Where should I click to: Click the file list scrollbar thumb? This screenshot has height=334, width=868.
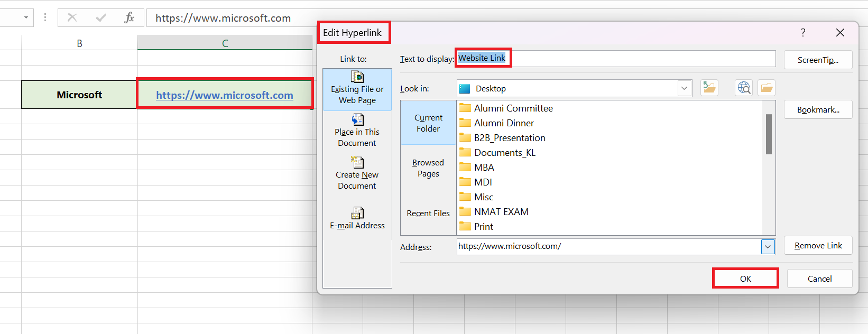769,134
